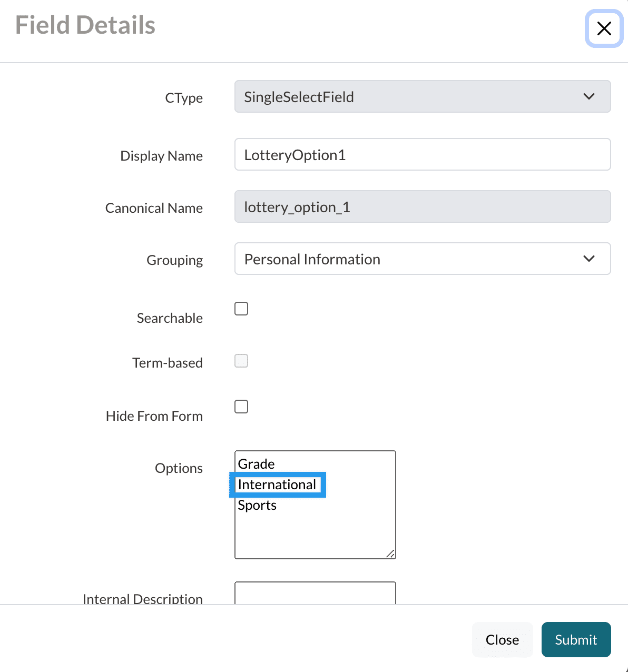Image resolution: width=628 pixels, height=672 pixels.
Task: Toggle the Term-based checkbox
Action: coord(241,361)
